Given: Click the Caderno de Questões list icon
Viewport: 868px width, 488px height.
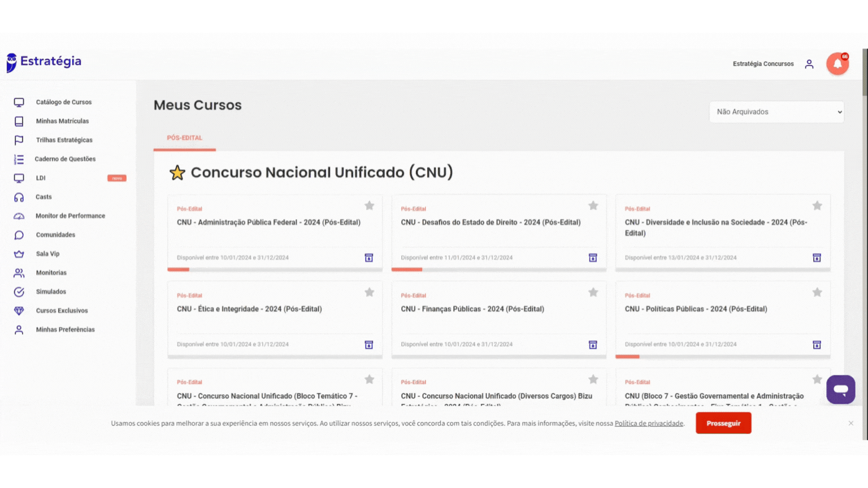Looking at the screenshot, I should pyautogui.click(x=19, y=159).
